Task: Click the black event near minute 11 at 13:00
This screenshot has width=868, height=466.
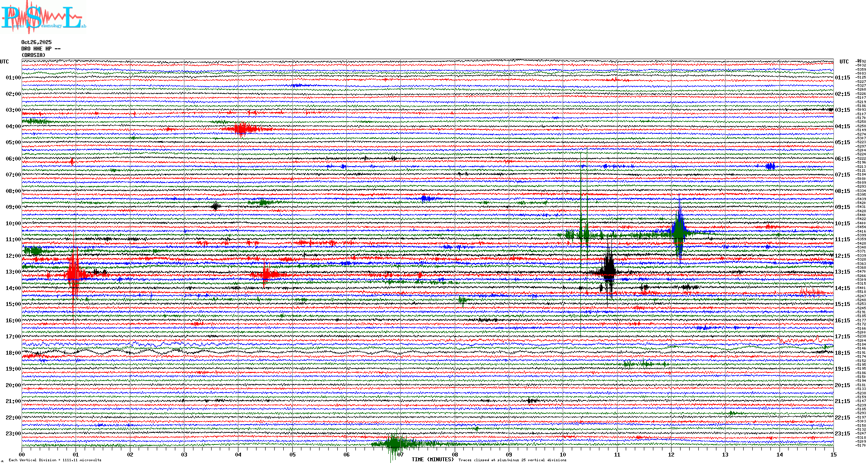Action: [x=609, y=271]
